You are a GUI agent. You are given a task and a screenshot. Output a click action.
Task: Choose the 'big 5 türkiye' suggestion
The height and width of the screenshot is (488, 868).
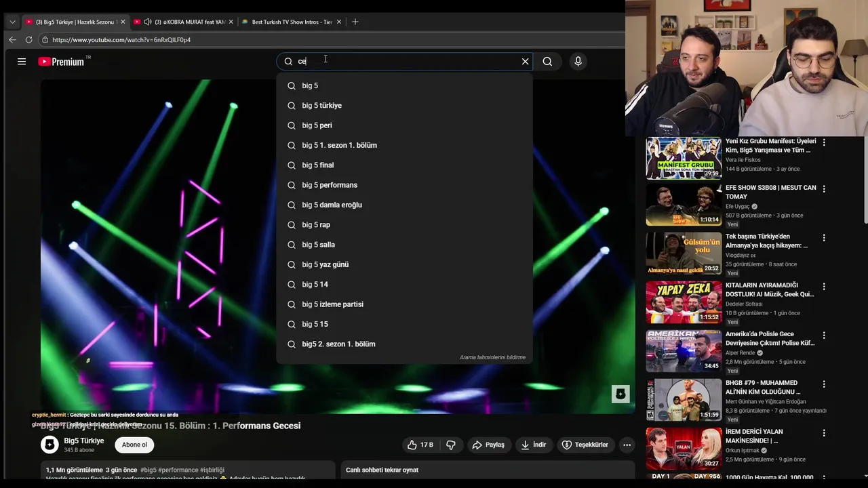coord(404,106)
